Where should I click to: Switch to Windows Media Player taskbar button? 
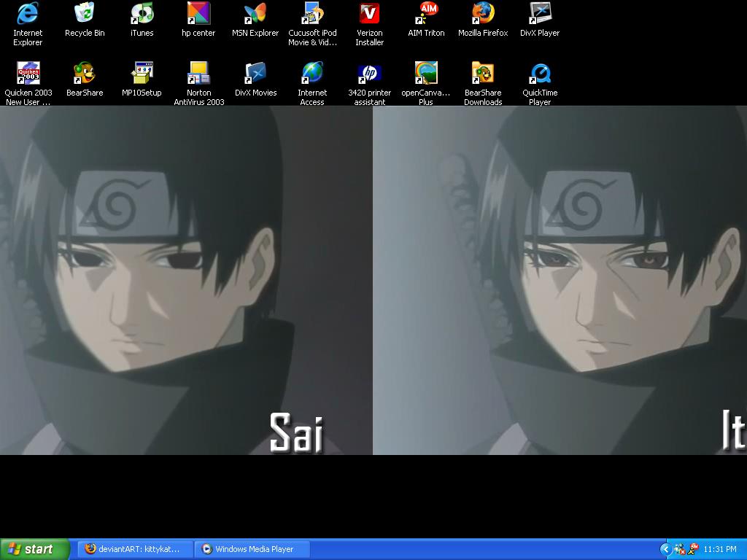pos(252,549)
